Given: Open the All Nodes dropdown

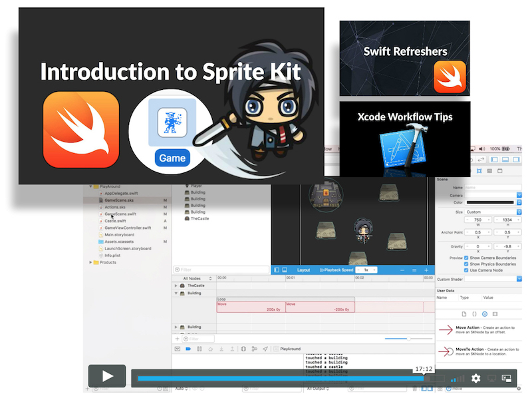Looking at the screenshot, I should [x=198, y=278].
